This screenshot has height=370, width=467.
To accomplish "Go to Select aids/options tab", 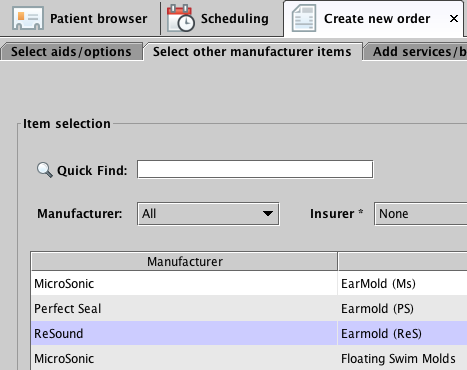I will click(71, 52).
